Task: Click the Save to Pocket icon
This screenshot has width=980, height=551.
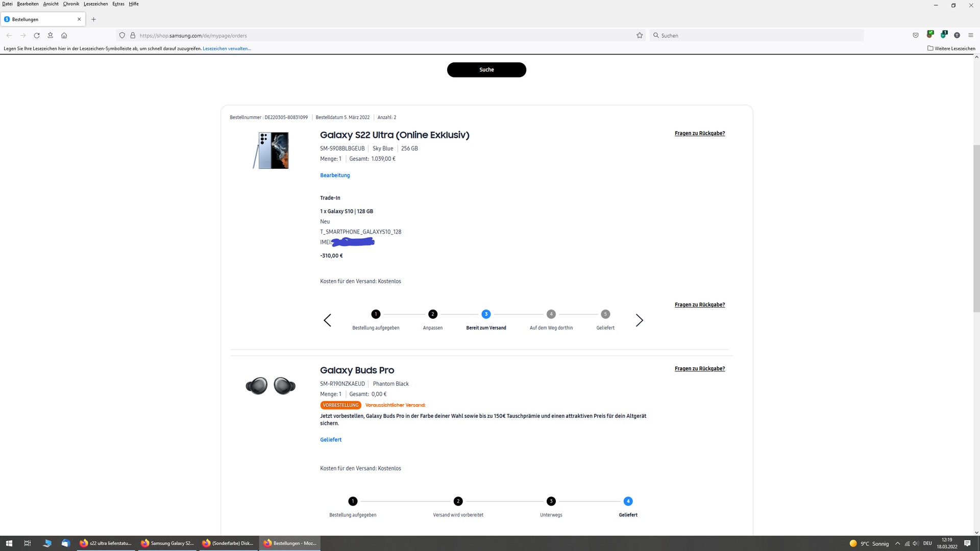Action: [x=916, y=36]
